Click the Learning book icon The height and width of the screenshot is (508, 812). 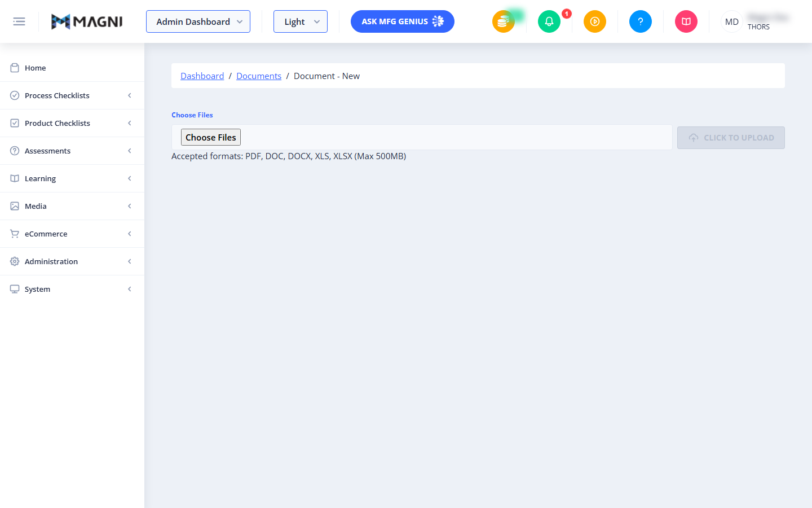[x=15, y=178]
